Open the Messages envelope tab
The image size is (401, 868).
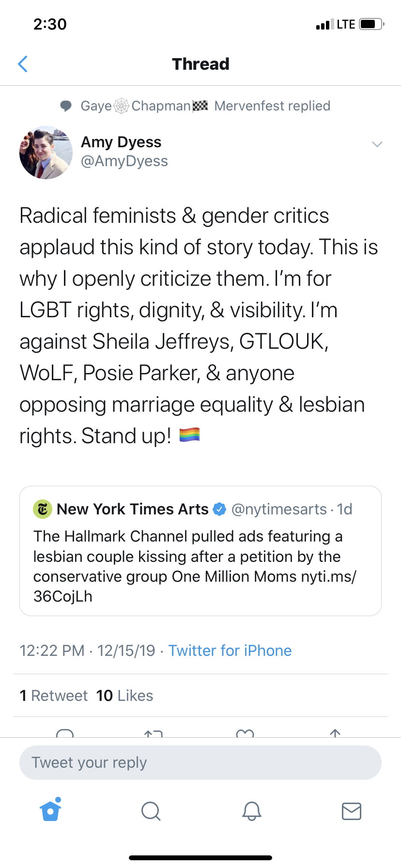[351, 810]
